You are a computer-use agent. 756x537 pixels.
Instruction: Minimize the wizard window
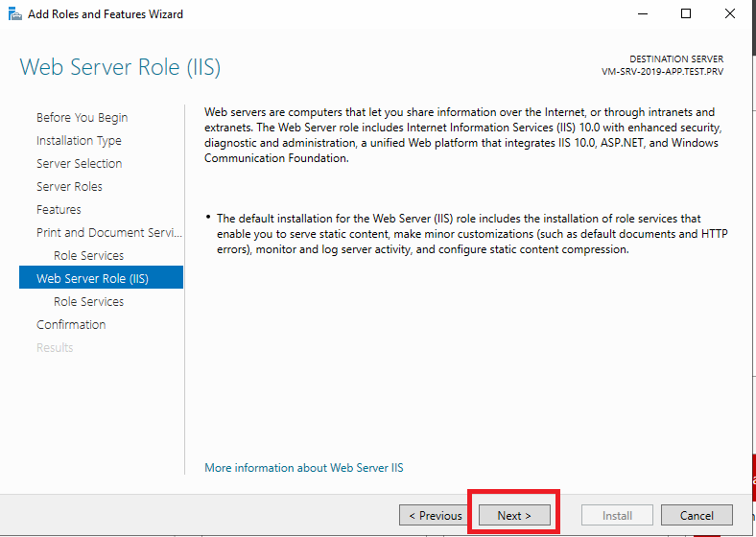click(x=643, y=14)
